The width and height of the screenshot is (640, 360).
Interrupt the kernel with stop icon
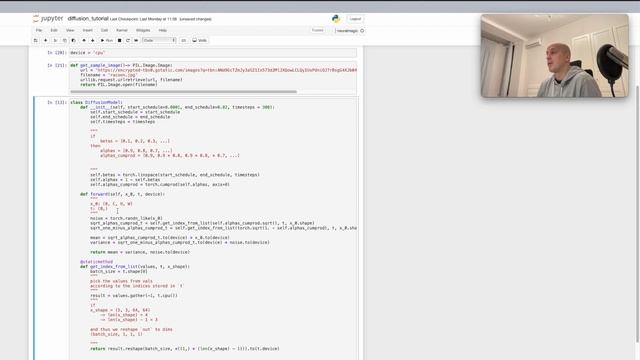(x=120, y=40)
